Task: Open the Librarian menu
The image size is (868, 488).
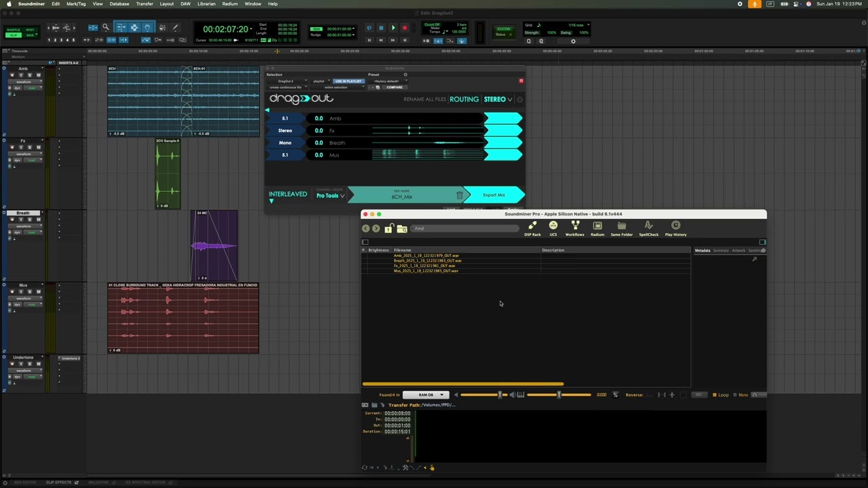Action: point(206,4)
